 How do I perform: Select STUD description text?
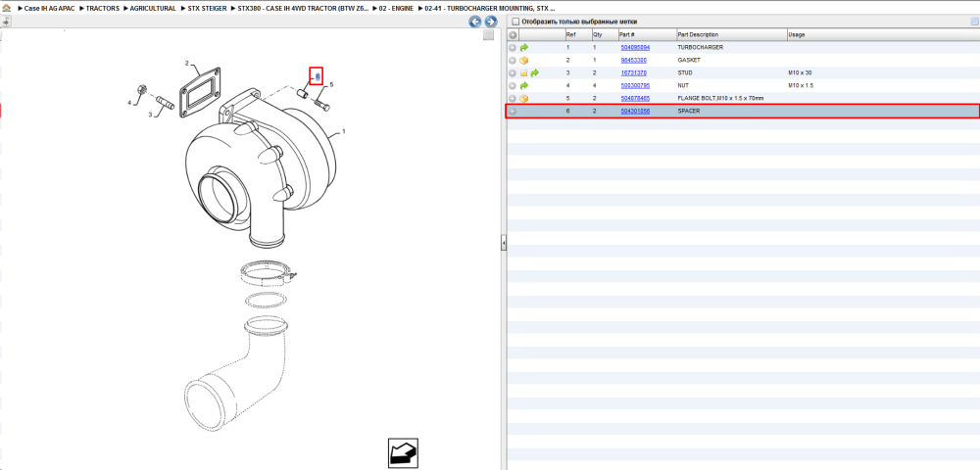coord(686,73)
